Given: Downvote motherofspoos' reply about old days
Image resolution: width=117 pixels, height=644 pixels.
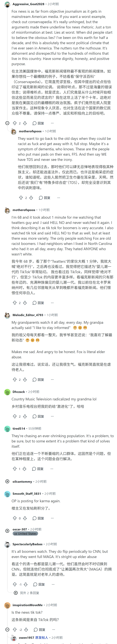Looking at the screenshot, I should pos(31,198).
